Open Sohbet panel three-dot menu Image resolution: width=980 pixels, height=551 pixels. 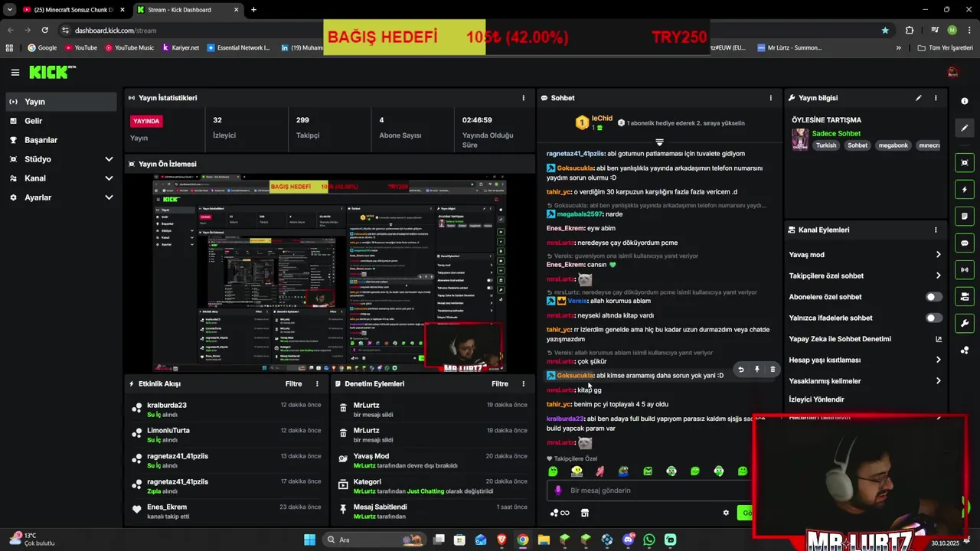770,98
